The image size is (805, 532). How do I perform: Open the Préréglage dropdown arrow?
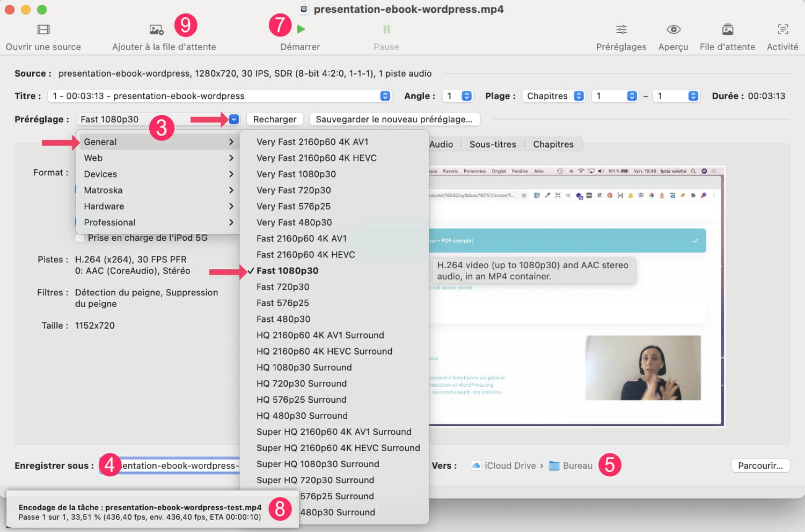tap(234, 119)
